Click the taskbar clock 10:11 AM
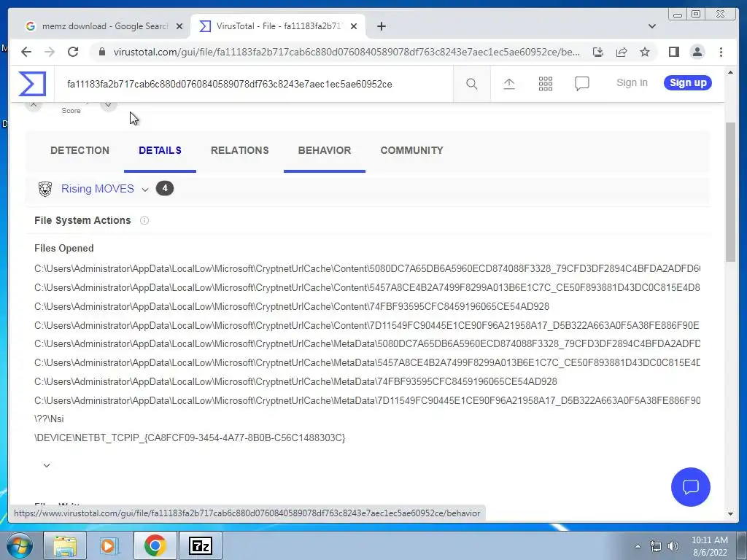This screenshot has height=560, width=747. [709, 540]
